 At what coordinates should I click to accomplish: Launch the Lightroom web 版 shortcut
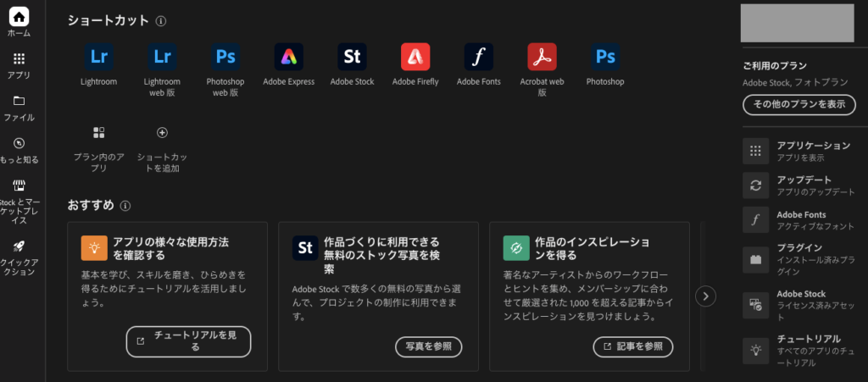click(162, 57)
